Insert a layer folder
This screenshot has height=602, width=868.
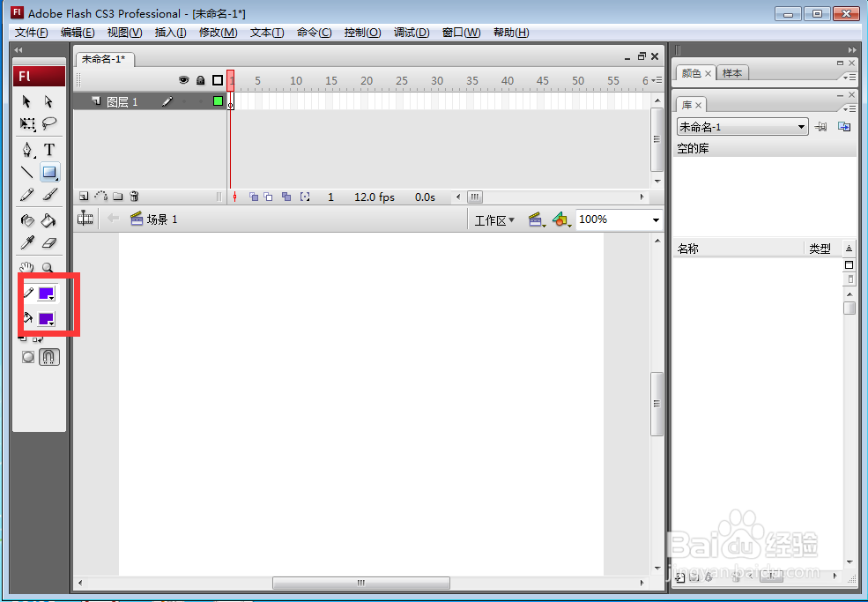(x=117, y=196)
